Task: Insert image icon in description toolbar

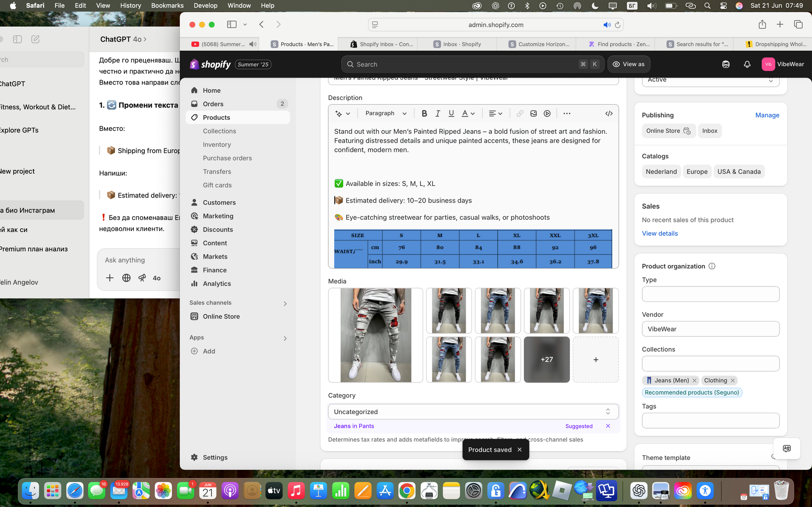Action: point(533,113)
